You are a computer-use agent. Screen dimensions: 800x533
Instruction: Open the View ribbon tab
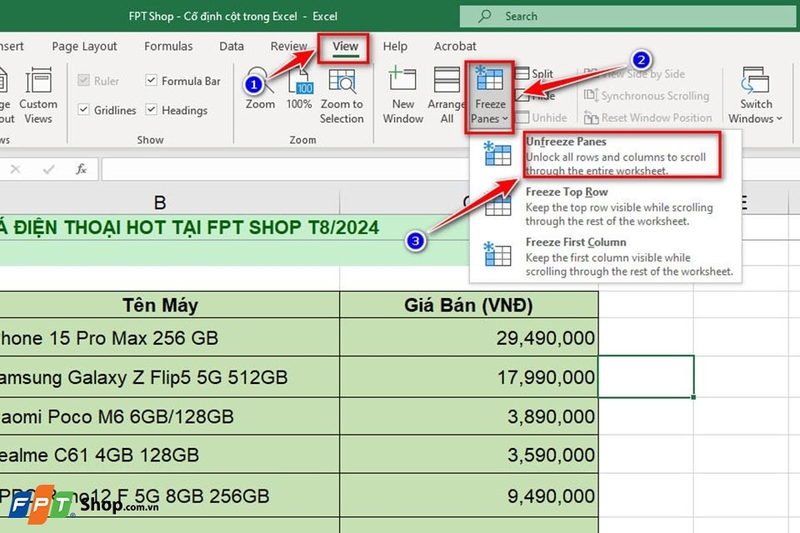[345, 46]
